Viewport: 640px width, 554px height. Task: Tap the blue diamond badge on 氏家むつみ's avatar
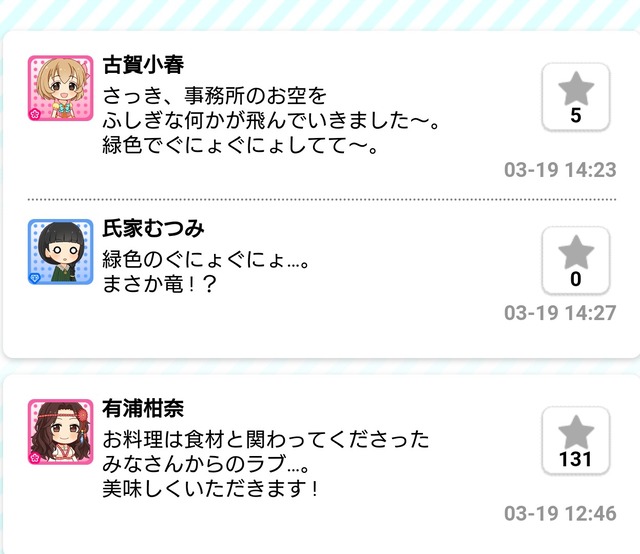coord(35,278)
